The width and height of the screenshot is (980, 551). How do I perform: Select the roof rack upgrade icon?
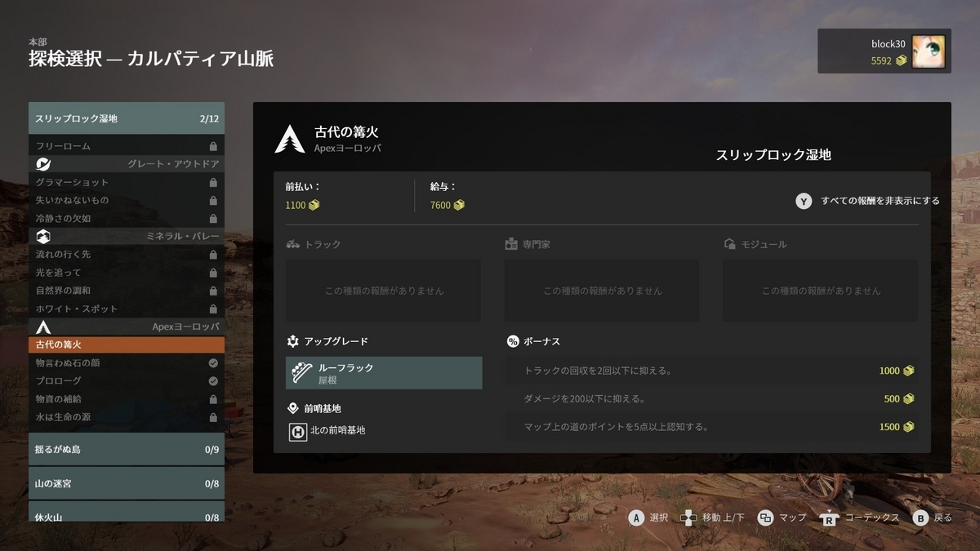point(301,373)
